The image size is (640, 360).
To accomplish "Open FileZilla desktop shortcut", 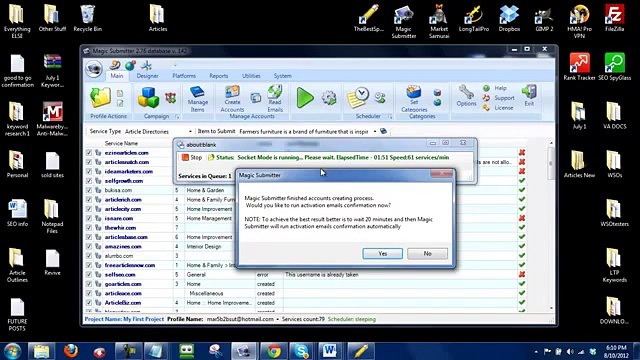I will (614, 18).
